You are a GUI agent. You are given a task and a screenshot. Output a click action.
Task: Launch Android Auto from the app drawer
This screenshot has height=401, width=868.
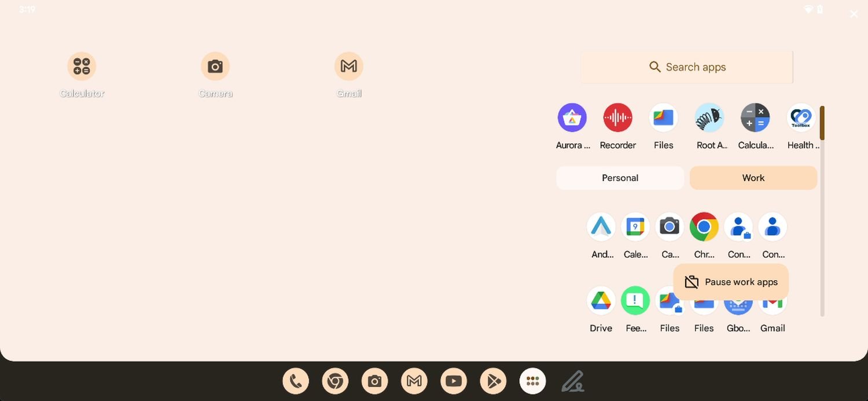[601, 227]
